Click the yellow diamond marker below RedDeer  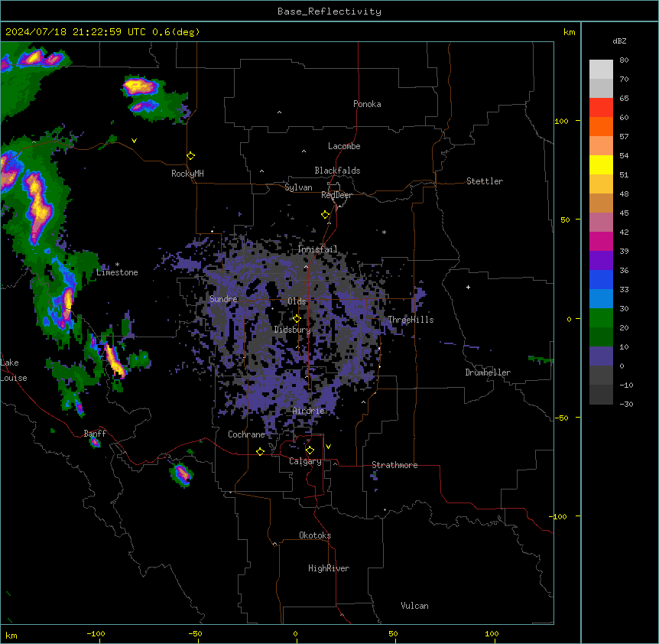pos(325,215)
